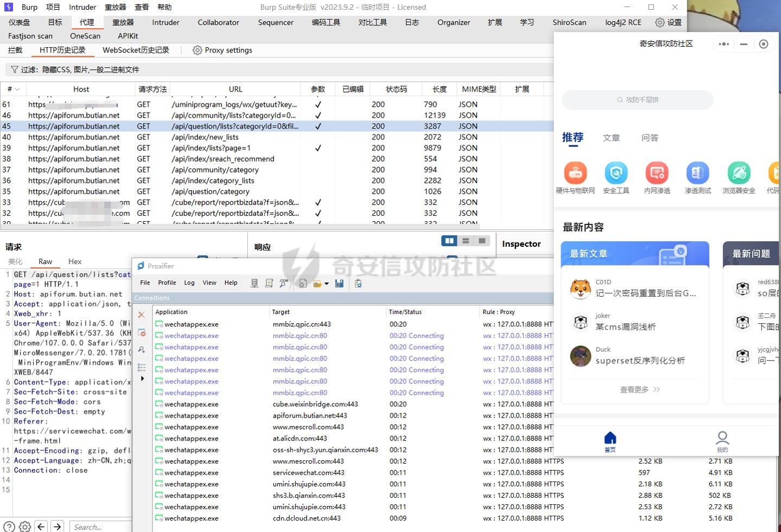Switch to the Sequencer tab
Image resolution: width=781 pixels, height=532 pixels.
(276, 22)
